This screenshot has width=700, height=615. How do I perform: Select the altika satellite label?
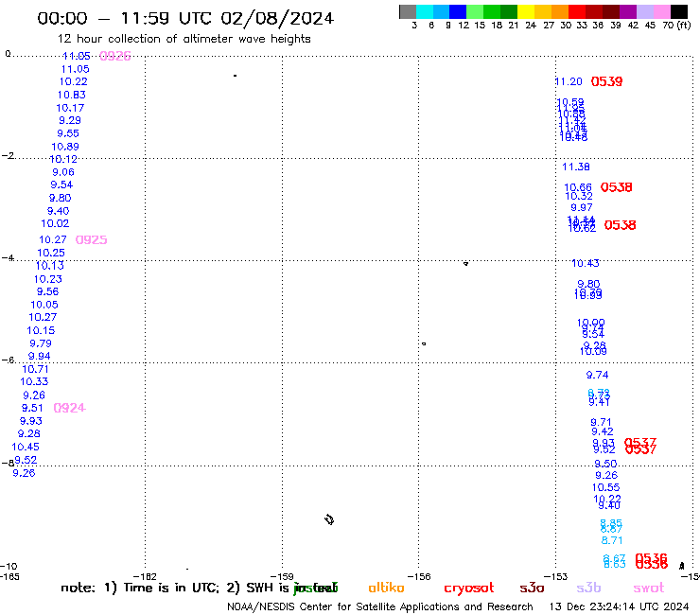pos(386,588)
